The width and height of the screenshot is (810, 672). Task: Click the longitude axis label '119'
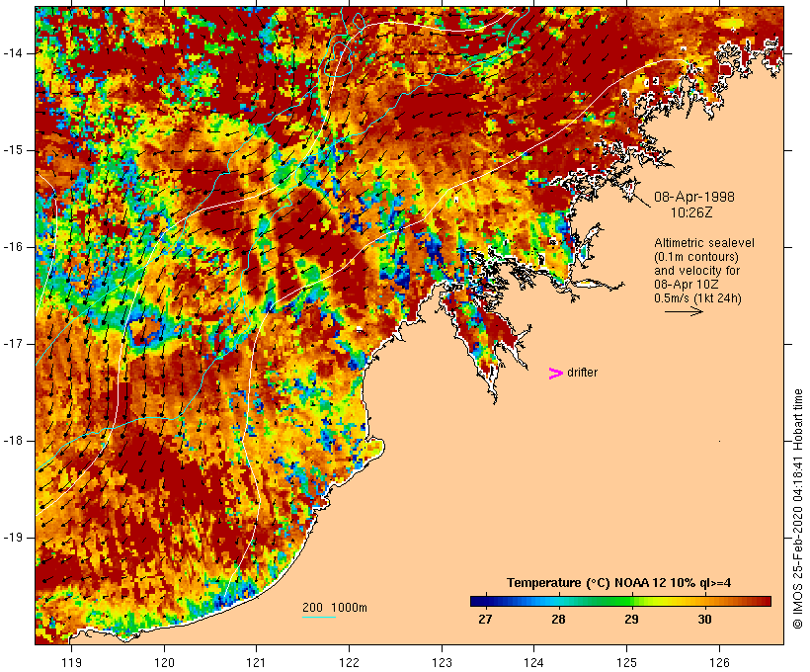[x=71, y=663]
